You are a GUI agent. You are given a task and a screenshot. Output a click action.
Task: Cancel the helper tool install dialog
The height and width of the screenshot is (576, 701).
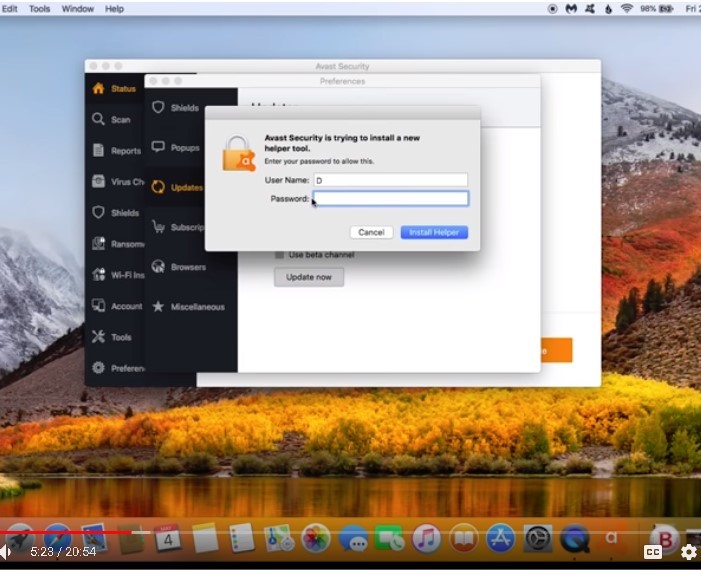coord(371,232)
